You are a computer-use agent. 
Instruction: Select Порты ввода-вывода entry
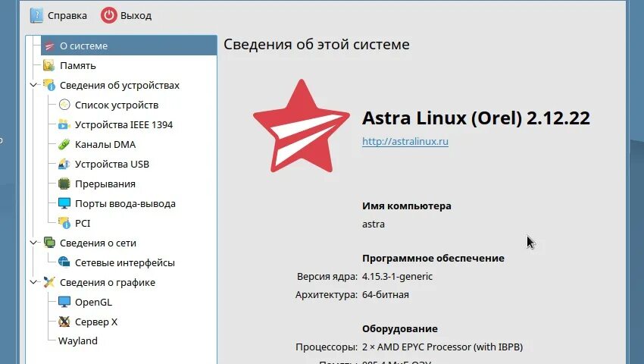(x=125, y=203)
